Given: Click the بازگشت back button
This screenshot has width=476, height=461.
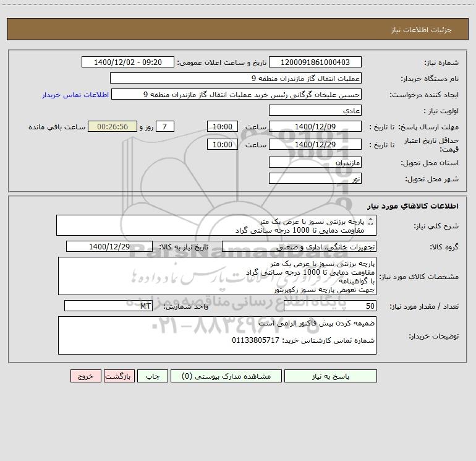Looking at the screenshot, I should click(x=119, y=376).
